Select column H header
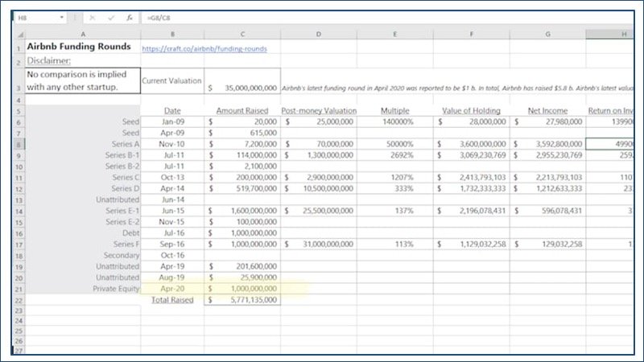This screenshot has width=644, height=362. (609, 35)
